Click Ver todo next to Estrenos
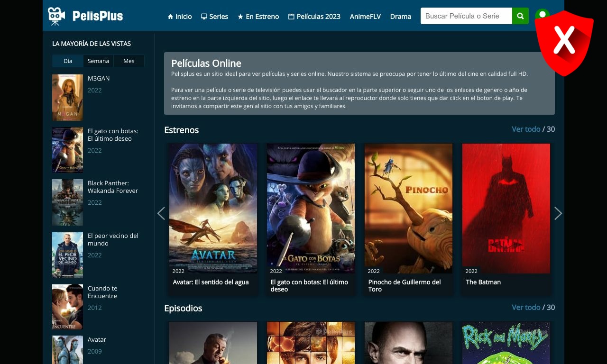 526,129
